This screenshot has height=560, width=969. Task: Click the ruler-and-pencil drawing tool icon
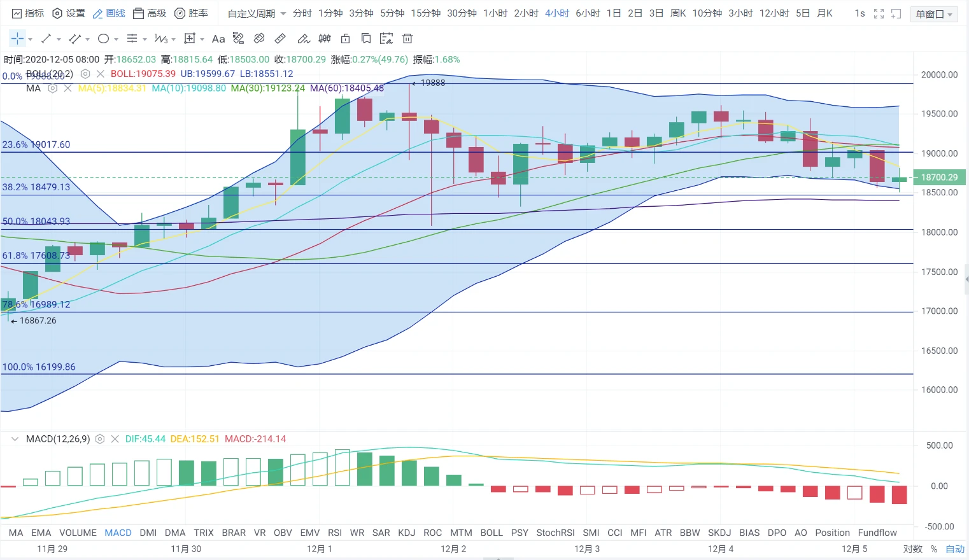coord(239,39)
